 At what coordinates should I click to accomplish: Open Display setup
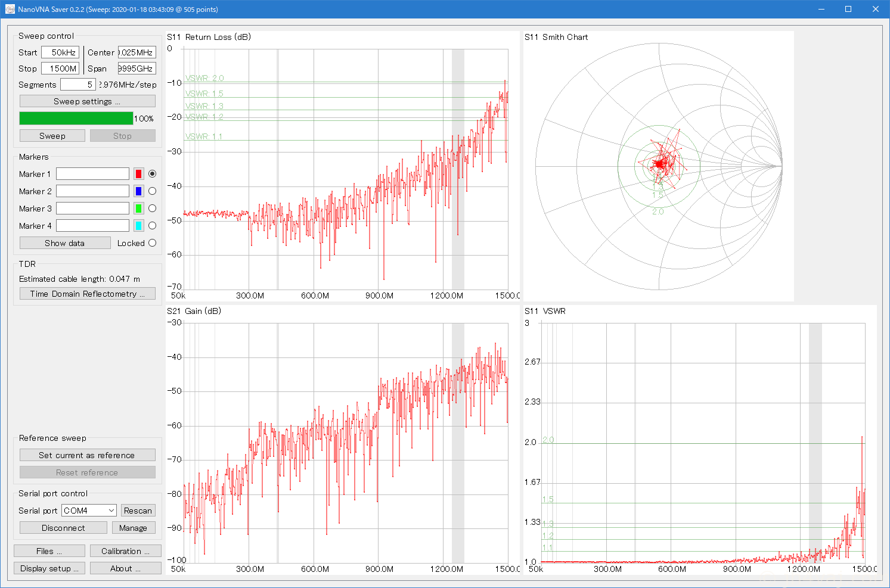(x=49, y=568)
